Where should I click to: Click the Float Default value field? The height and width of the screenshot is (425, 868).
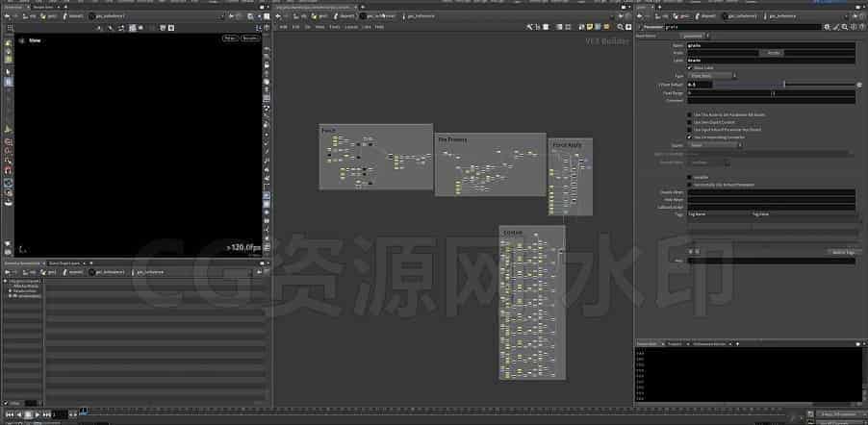[x=700, y=84]
